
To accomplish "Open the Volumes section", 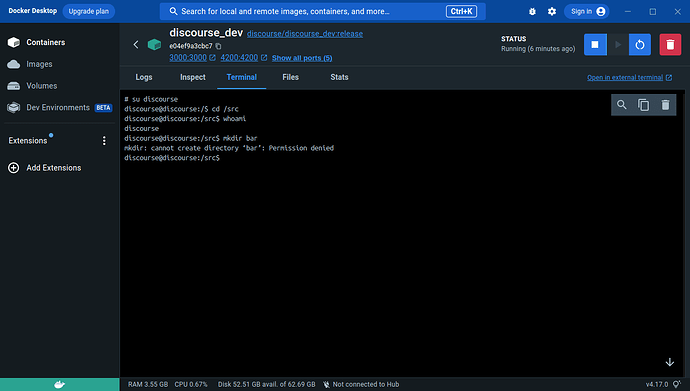I will click(42, 86).
